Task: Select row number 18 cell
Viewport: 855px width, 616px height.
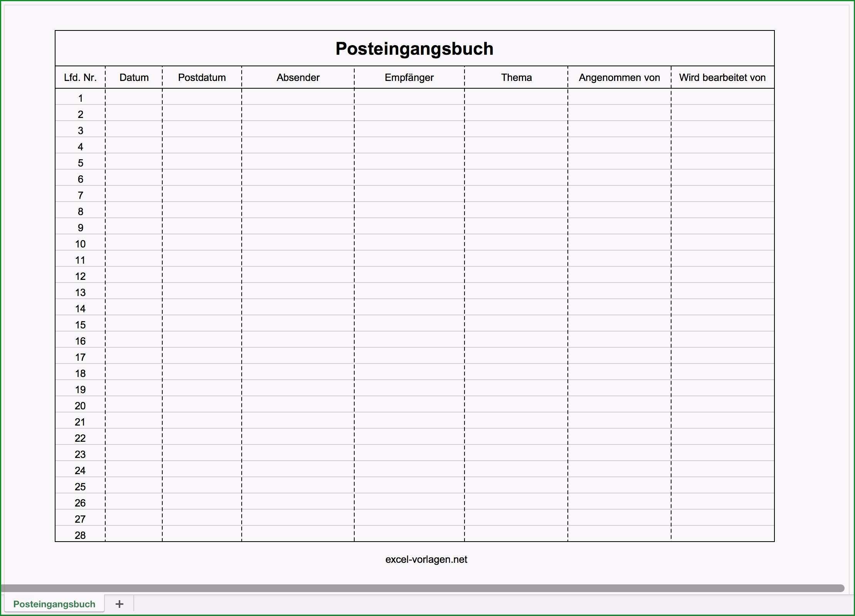Action: click(x=80, y=372)
